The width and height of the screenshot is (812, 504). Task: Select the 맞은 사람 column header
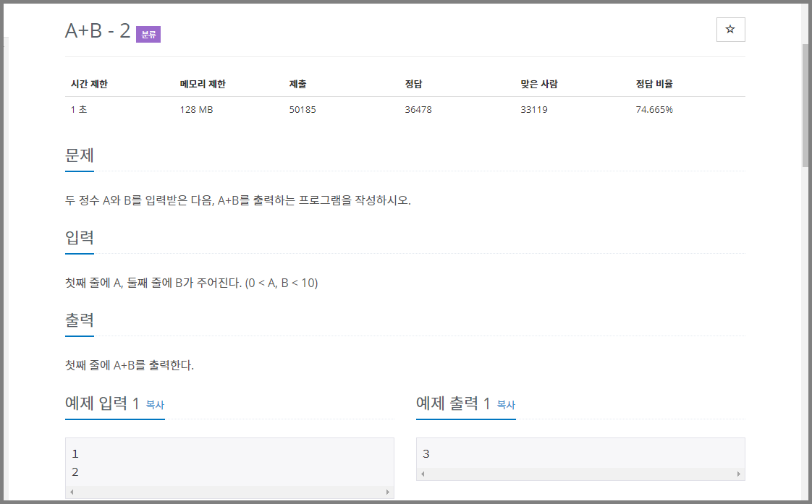(x=539, y=84)
